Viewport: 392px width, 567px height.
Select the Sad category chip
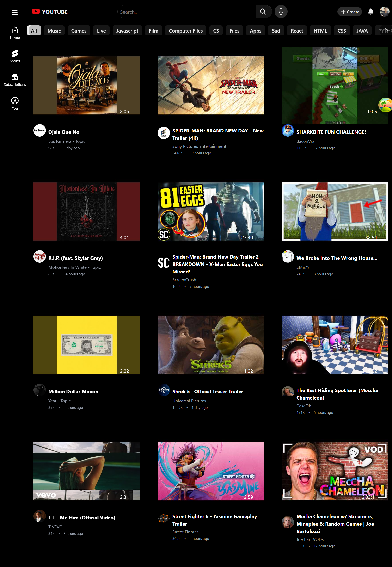(276, 31)
